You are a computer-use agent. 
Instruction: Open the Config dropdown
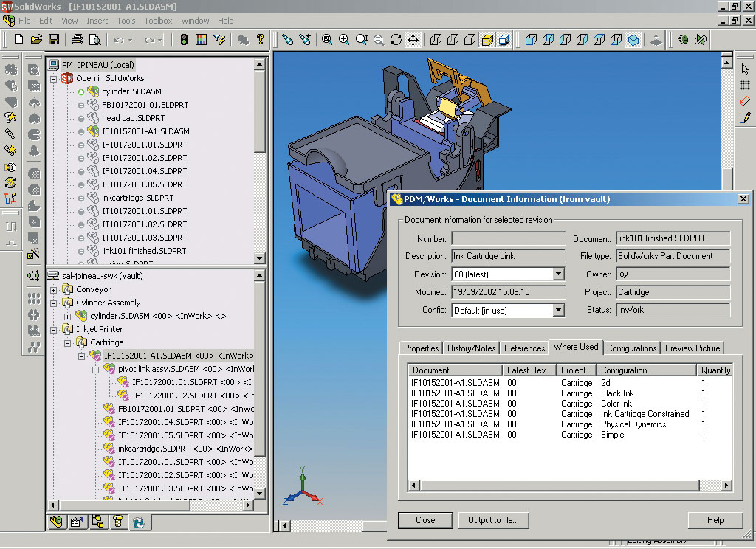tap(558, 310)
